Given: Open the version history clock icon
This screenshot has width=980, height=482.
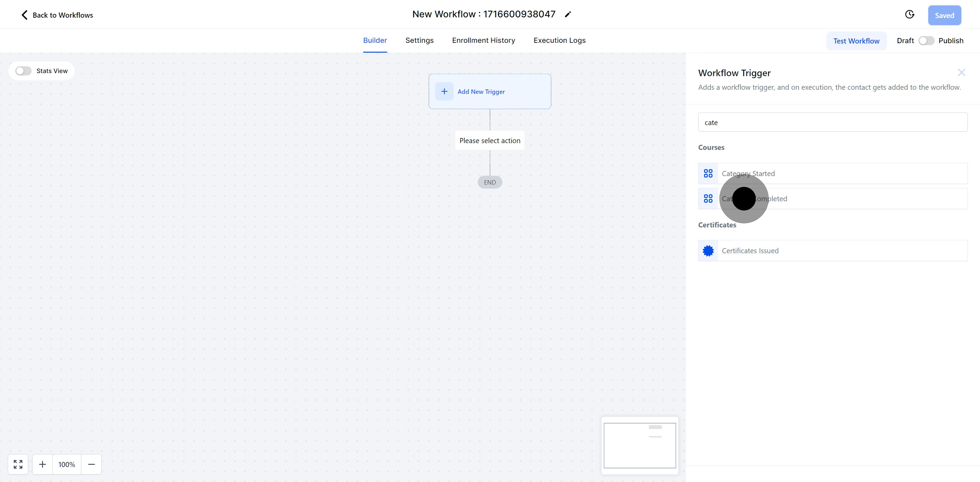Looking at the screenshot, I should pyautogui.click(x=909, y=14).
